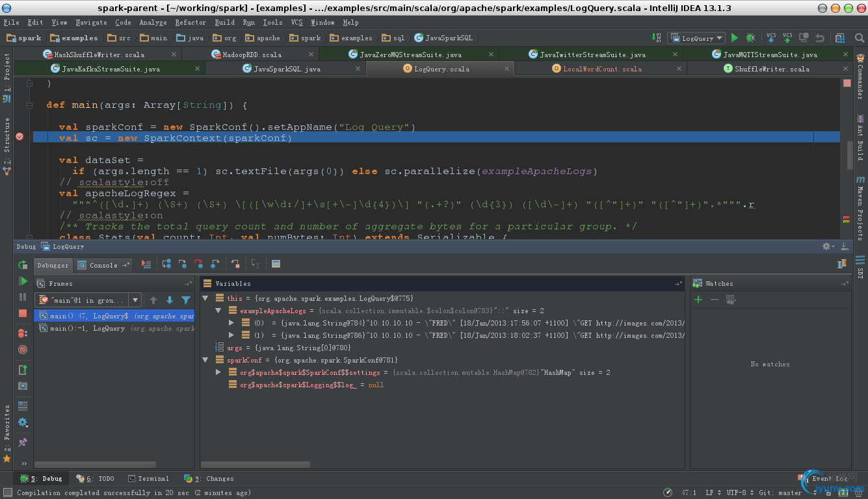
Task: Open Search Everywhere magnifier icon
Action: pyautogui.click(x=860, y=38)
